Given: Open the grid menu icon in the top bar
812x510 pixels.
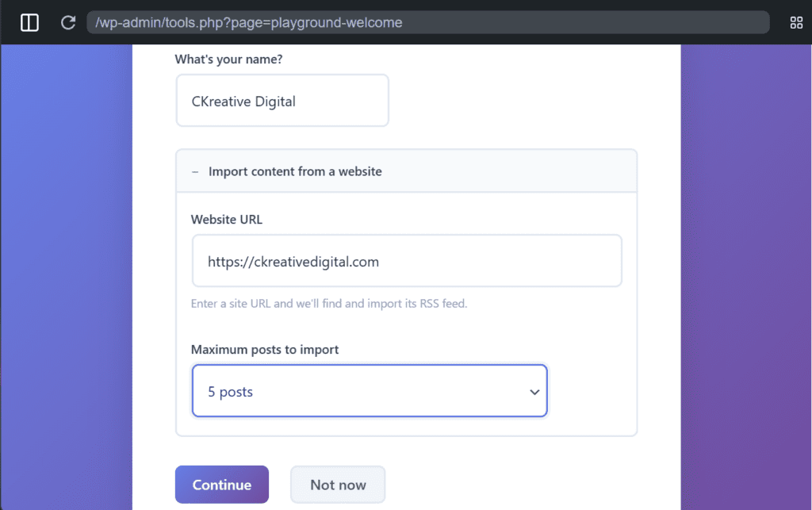Looking at the screenshot, I should (796, 22).
